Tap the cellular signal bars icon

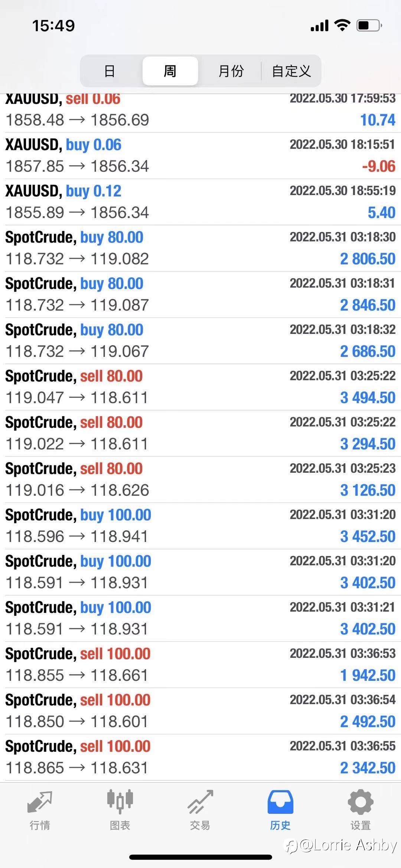(319, 25)
